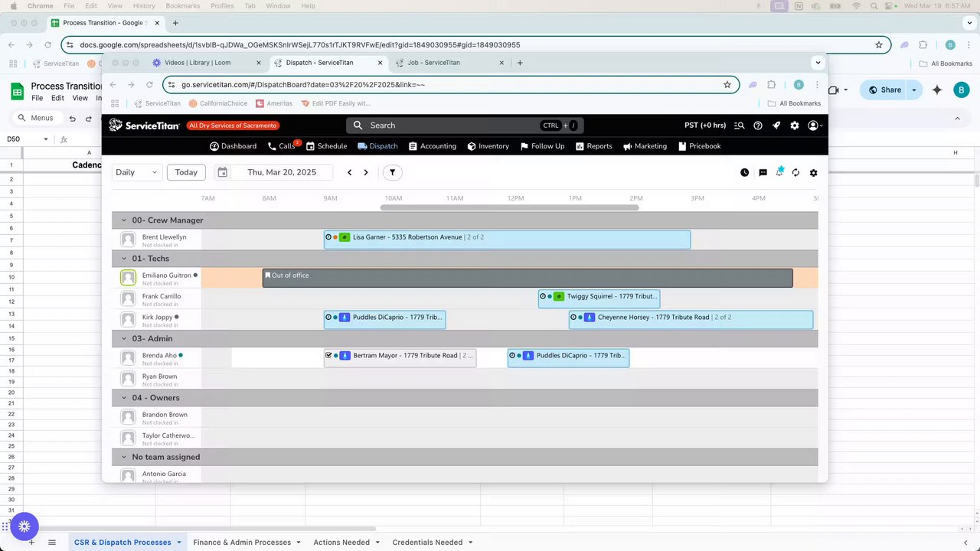Screen dimensions: 980x551
Task: Open the Share dropdown arrow in Sheets
Action: click(x=913, y=90)
